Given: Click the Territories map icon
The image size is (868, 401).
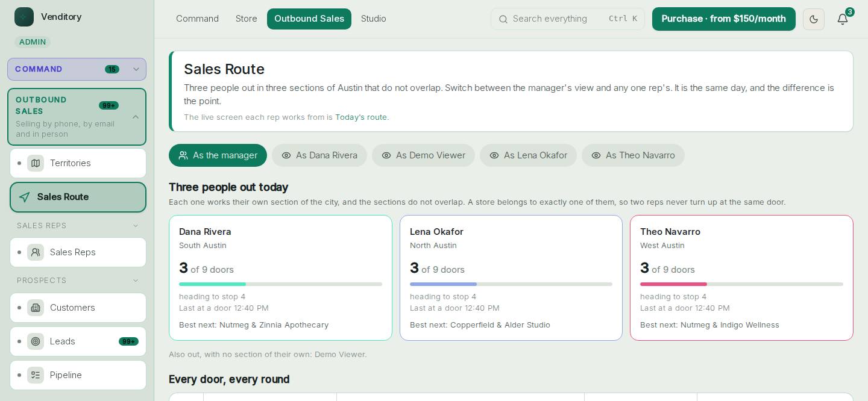Looking at the screenshot, I should (36, 163).
